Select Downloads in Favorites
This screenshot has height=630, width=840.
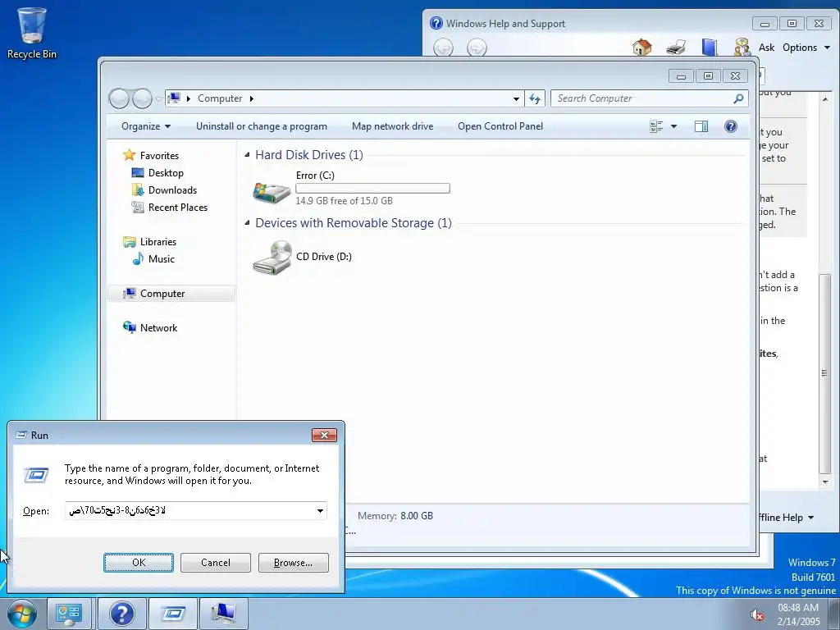click(x=172, y=190)
